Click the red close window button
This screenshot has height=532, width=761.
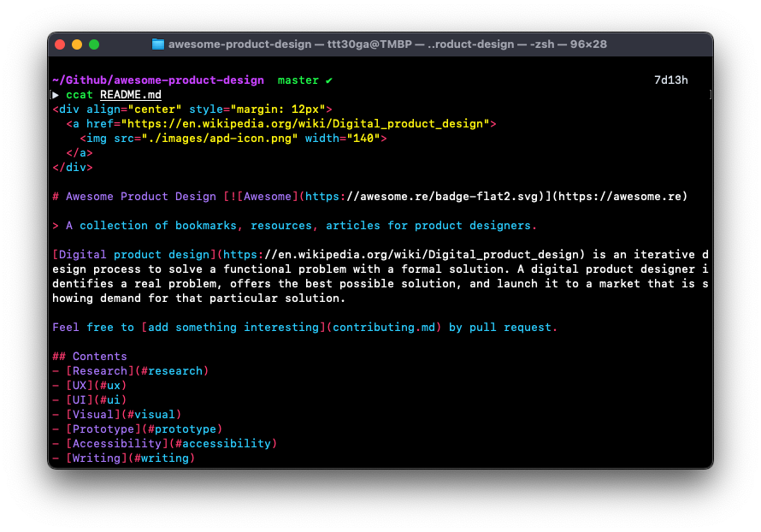[x=60, y=44]
